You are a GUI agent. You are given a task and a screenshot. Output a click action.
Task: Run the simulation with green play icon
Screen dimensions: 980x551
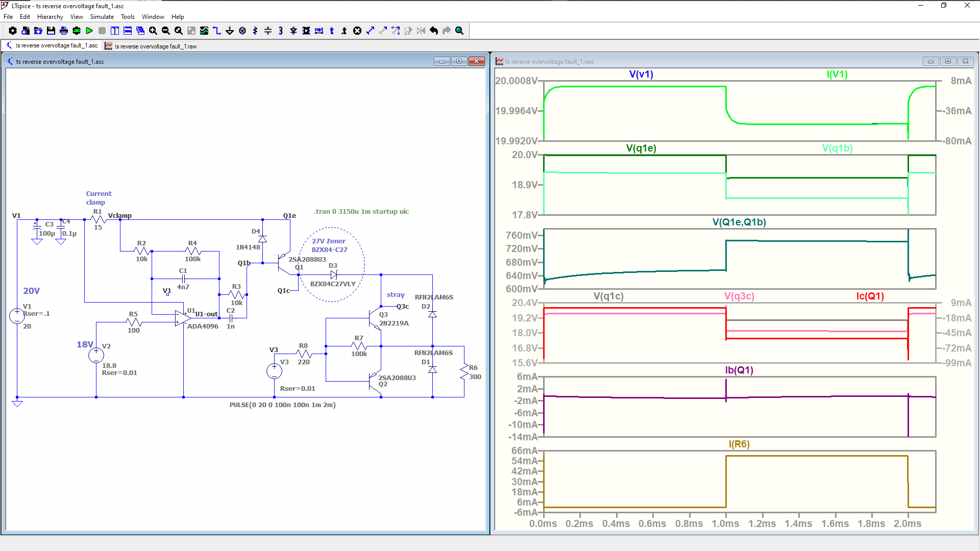pos(89,31)
